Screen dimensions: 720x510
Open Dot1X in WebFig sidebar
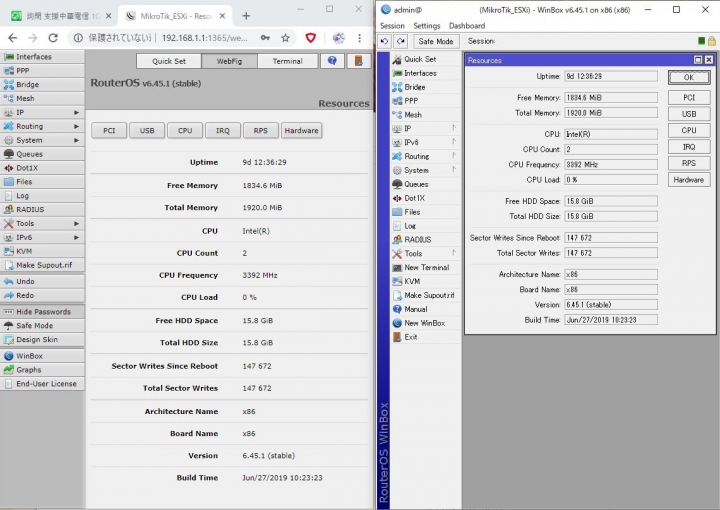coord(42,168)
